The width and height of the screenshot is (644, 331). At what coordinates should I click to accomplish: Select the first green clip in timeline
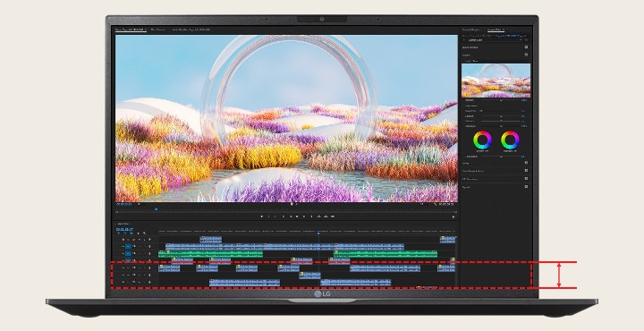point(210,254)
